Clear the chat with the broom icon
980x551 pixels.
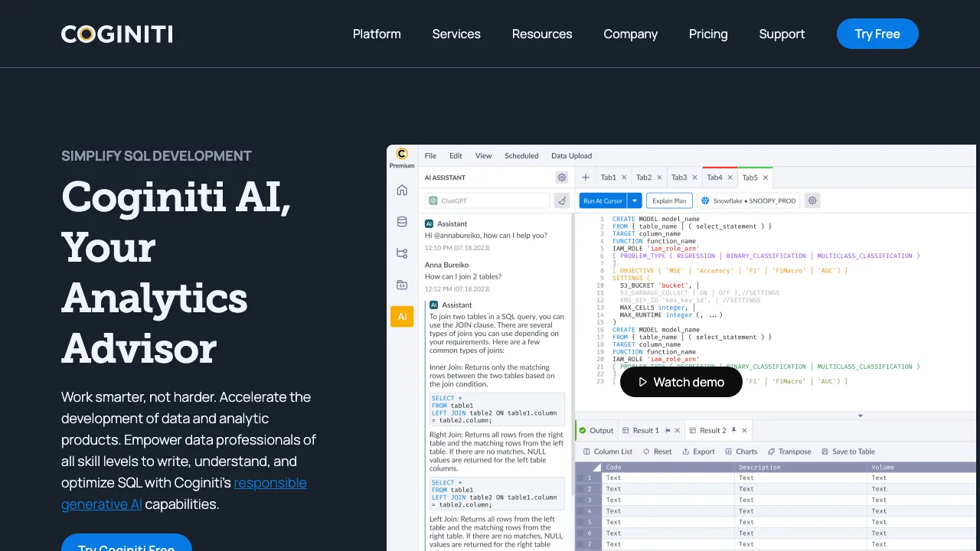(x=561, y=201)
